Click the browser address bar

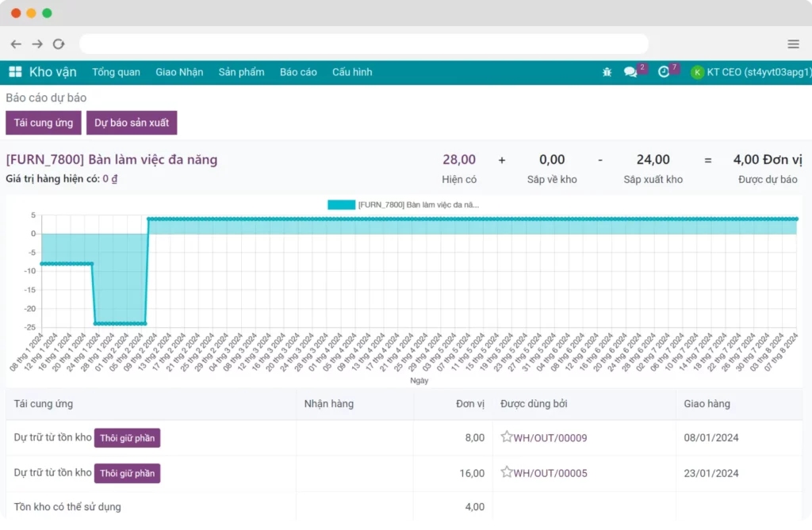pos(363,44)
